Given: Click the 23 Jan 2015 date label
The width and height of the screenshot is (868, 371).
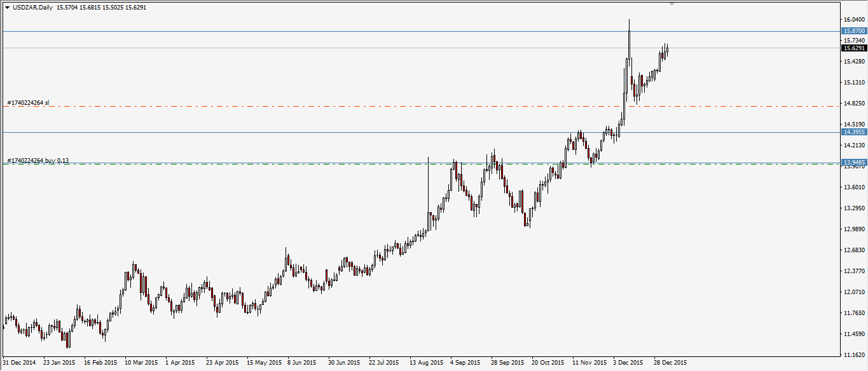Looking at the screenshot, I should point(59,363).
